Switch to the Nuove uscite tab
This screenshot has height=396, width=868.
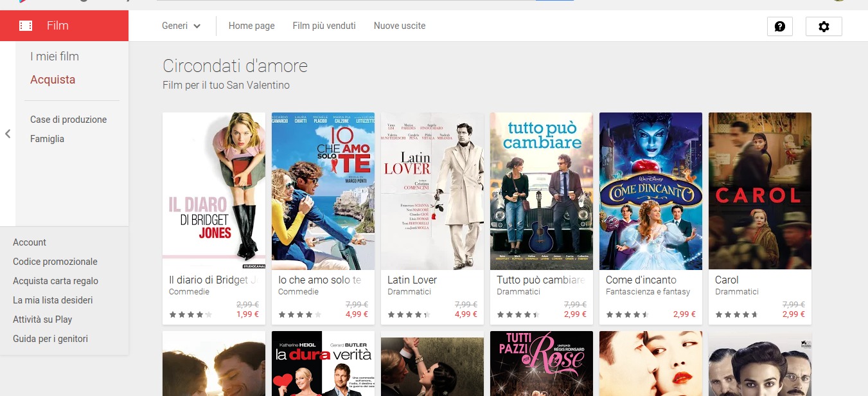(x=400, y=26)
